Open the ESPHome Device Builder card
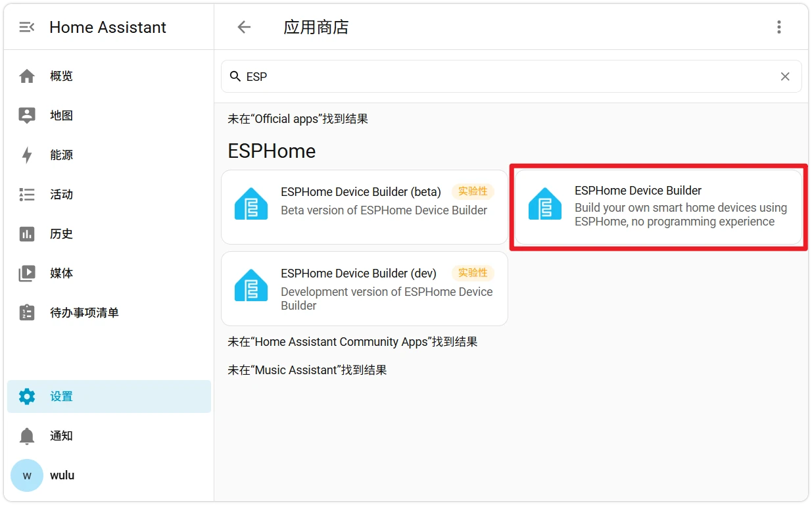This screenshot has height=505, width=812. tap(658, 207)
